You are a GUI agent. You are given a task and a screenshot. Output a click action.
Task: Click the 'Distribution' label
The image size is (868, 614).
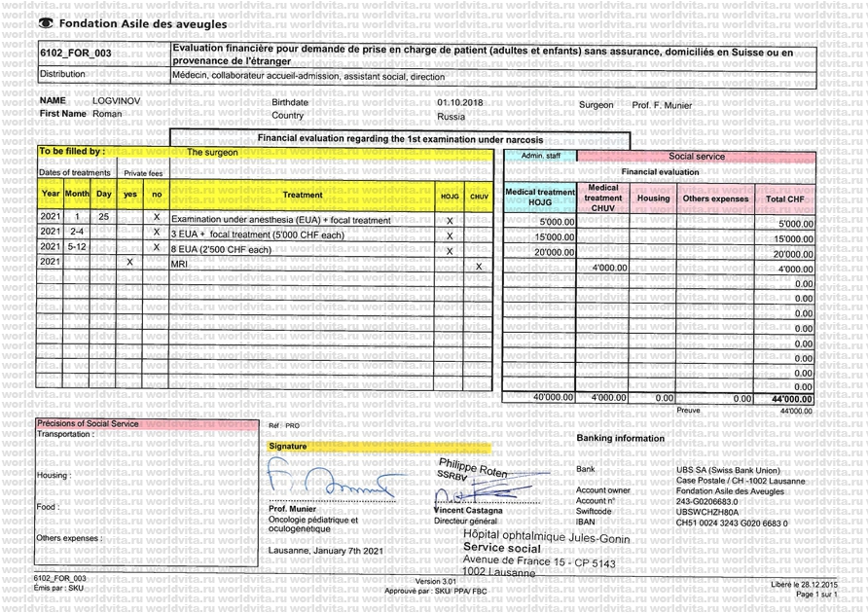coord(62,74)
